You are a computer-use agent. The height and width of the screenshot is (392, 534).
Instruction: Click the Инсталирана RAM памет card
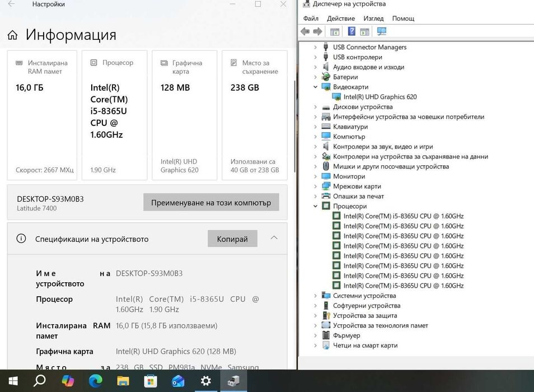click(x=42, y=115)
